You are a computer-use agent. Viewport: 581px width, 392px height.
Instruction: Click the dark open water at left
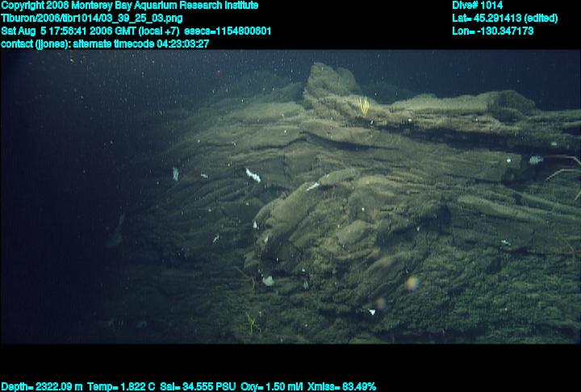point(56,202)
